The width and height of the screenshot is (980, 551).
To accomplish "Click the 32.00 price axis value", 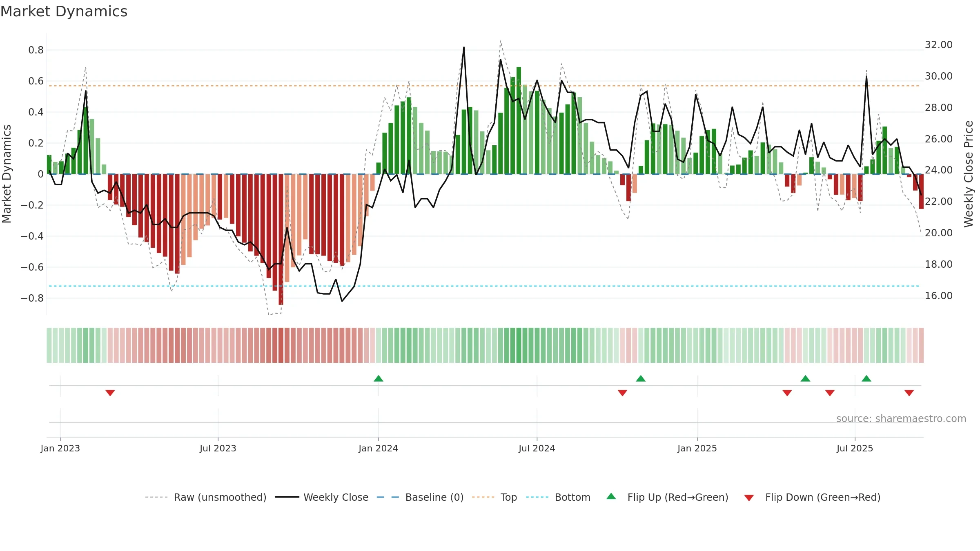I will [939, 45].
